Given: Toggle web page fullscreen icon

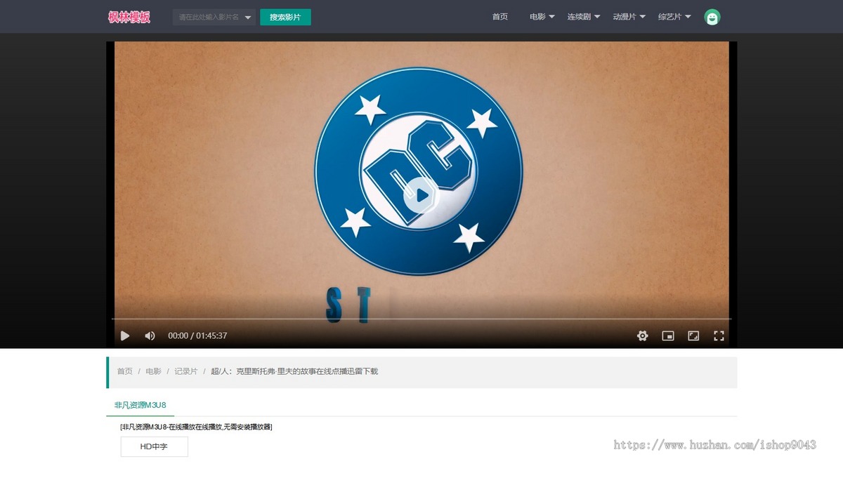Looking at the screenshot, I should pyautogui.click(x=693, y=336).
